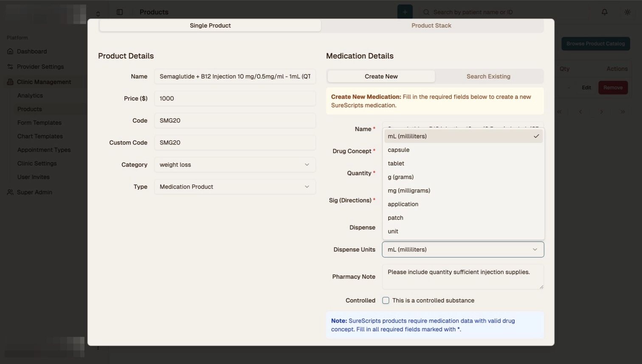This screenshot has height=364, width=642.
Task: Toggle the theme sun icon
Action: click(628, 12)
